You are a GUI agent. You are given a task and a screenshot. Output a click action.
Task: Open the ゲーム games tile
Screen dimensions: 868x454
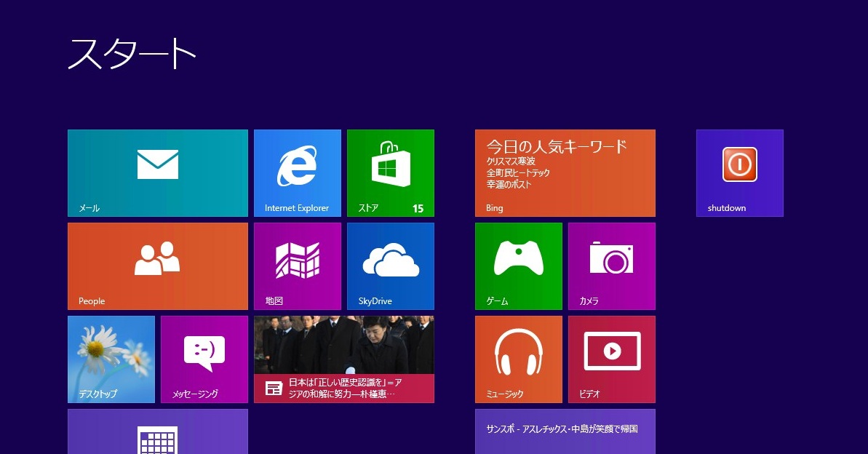[x=519, y=266]
